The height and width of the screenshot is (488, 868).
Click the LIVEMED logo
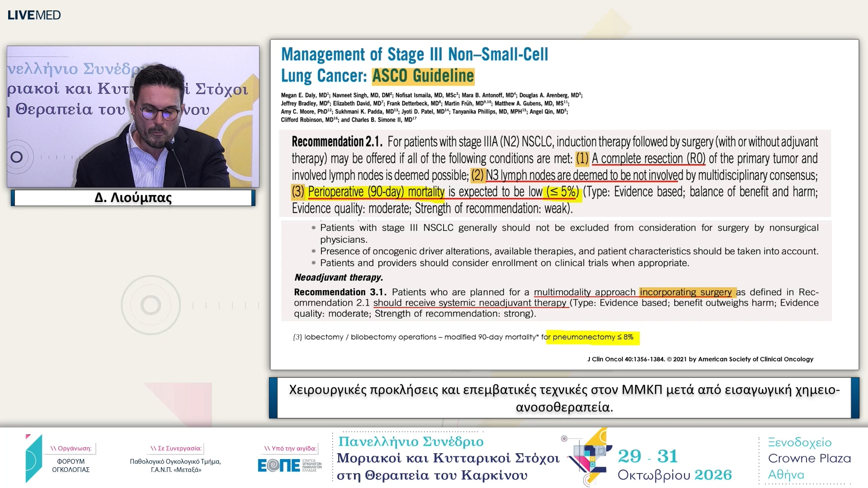click(x=34, y=15)
